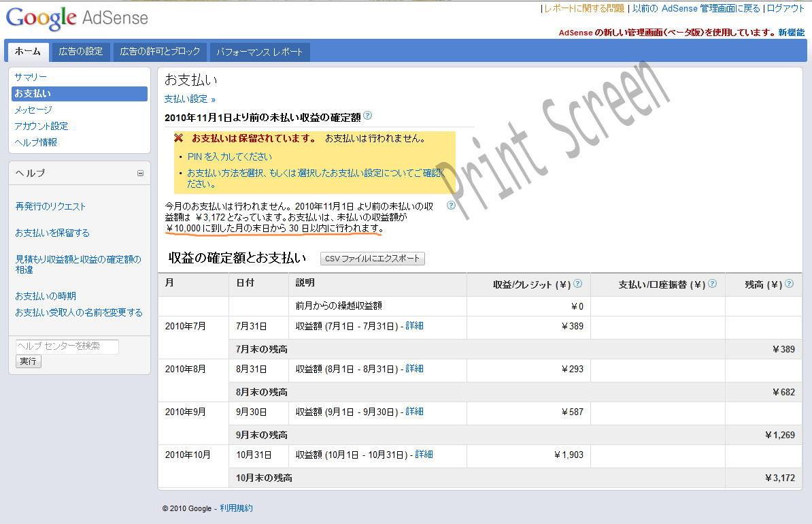812x524 pixels.
Task: Open 詳細 link for 7月 earnings
Action: (414, 325)
